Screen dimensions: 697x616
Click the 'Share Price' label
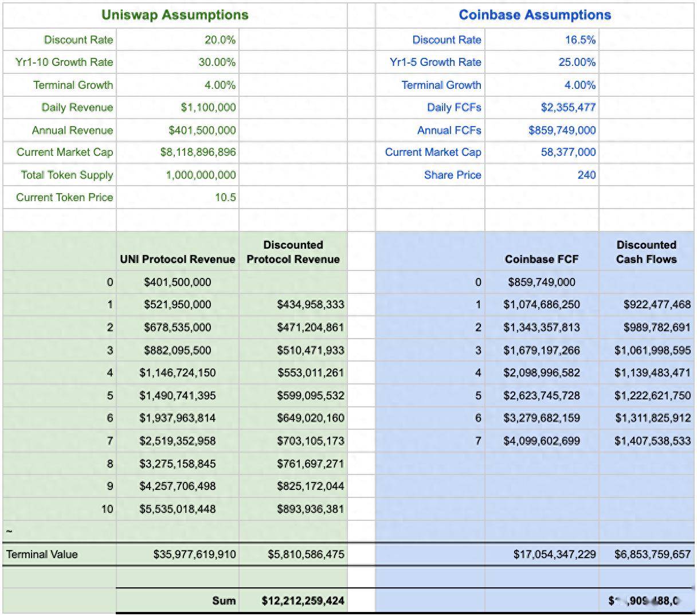(453, 175)
